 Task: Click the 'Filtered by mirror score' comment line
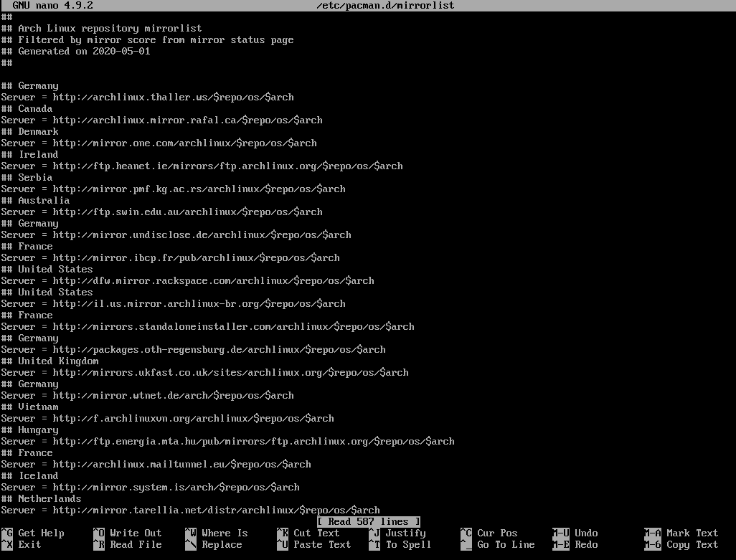[x=147, y=40]
